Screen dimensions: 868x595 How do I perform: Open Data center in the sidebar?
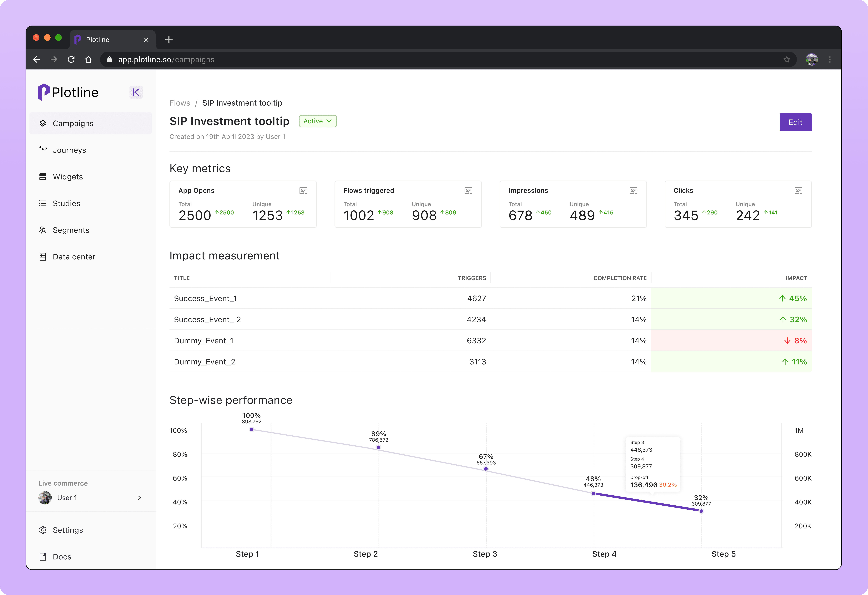point(74,257)
